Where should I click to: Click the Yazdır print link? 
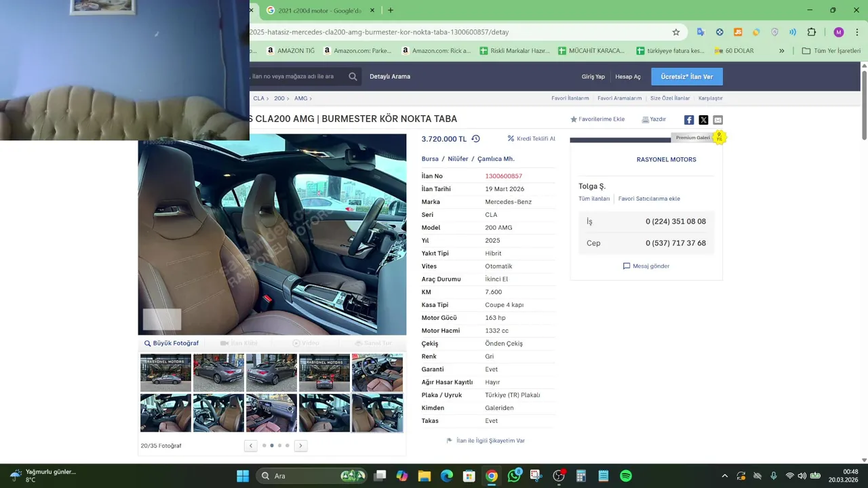point(654,119)
